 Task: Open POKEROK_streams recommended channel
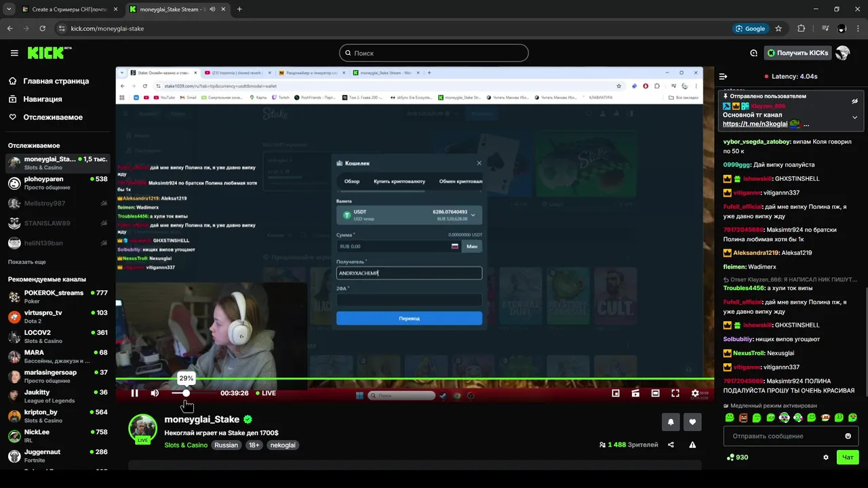tap(58, 297)
